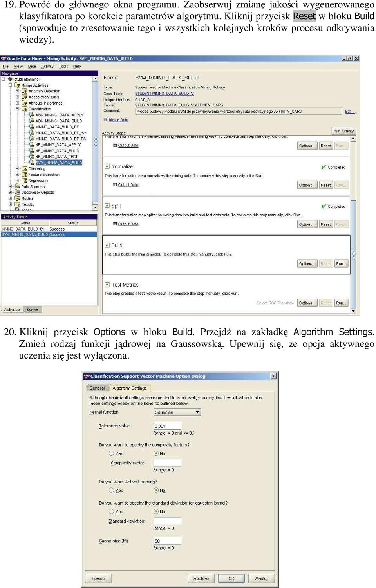Click the Clustering folder icon

pos(24,169)
